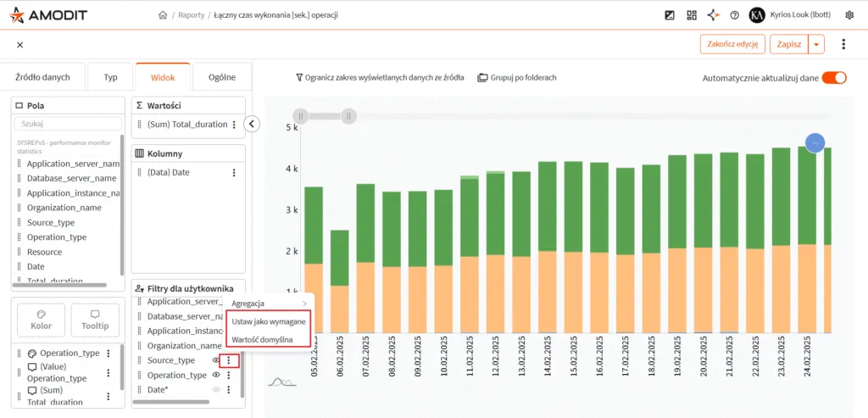Open the help question mark icon
868x418 pixels.
coord(735,15)
